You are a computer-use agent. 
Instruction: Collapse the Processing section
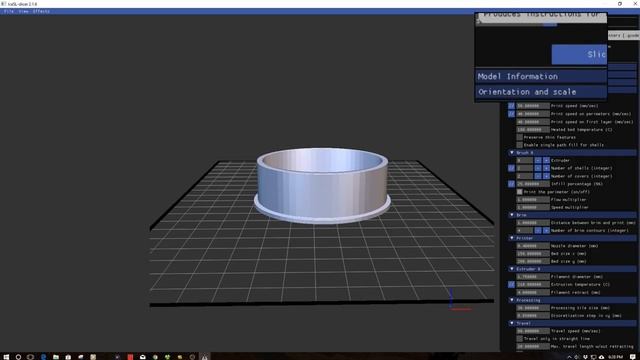(571, 300)
